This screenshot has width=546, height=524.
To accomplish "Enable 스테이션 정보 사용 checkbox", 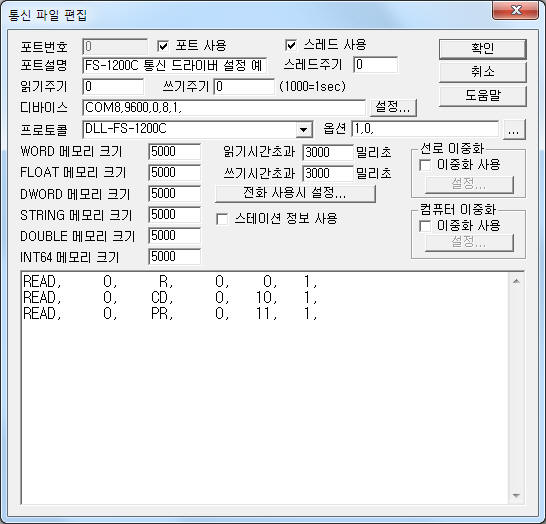I will pos(222,219).
